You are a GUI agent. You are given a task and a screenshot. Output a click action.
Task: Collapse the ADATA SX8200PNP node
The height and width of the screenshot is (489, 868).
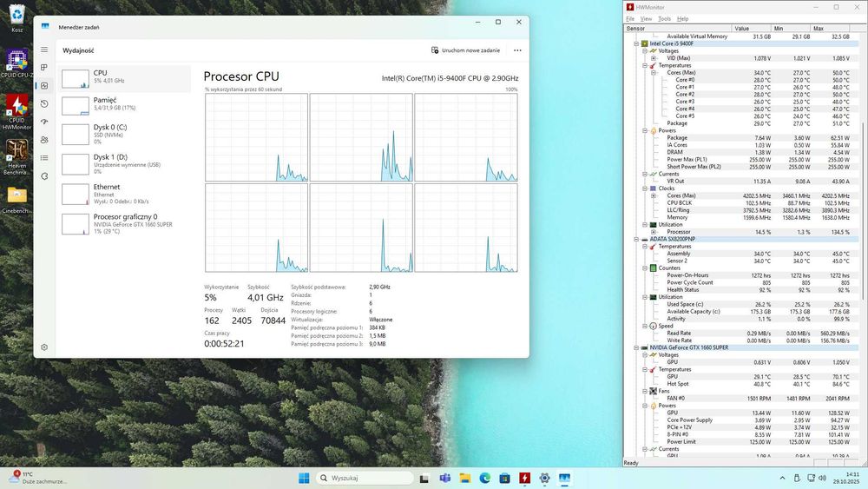pyautogui.click(x=636, y=239)
